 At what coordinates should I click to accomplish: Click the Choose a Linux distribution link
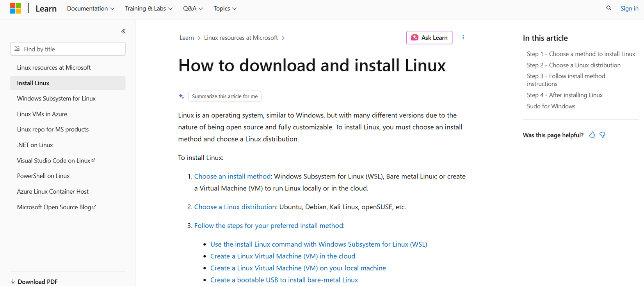(235, 207)
